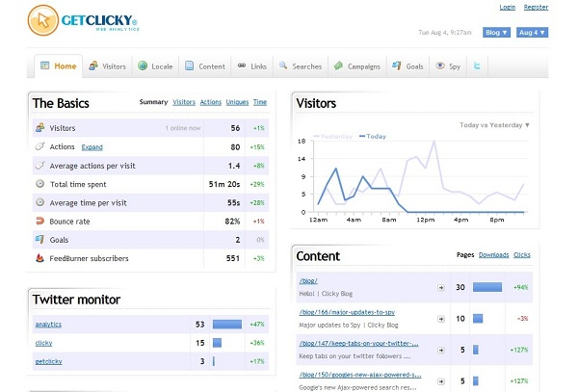Click the +94% change for /blog/
The width and height of the screenshot is (578, 392).
pyautogui.click(x=520, y=287)
